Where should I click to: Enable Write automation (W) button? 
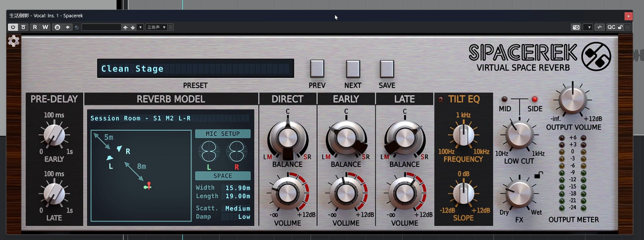pos(45,27)
